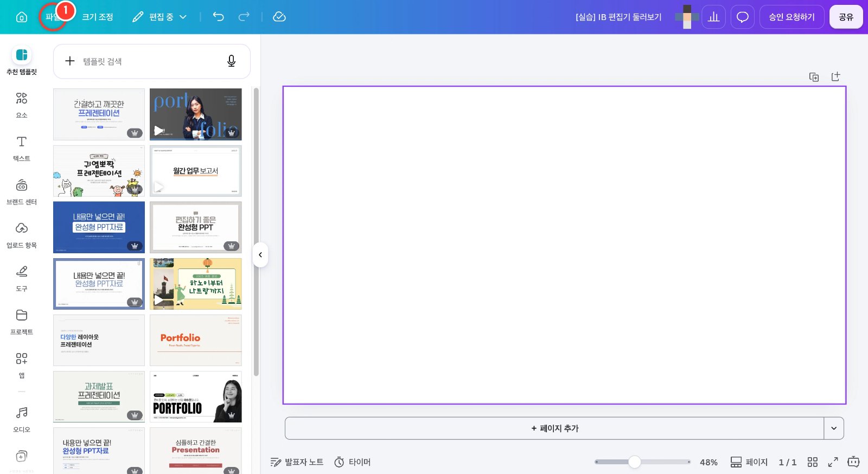Open the 오디오 audio panel

click(22, 419)
